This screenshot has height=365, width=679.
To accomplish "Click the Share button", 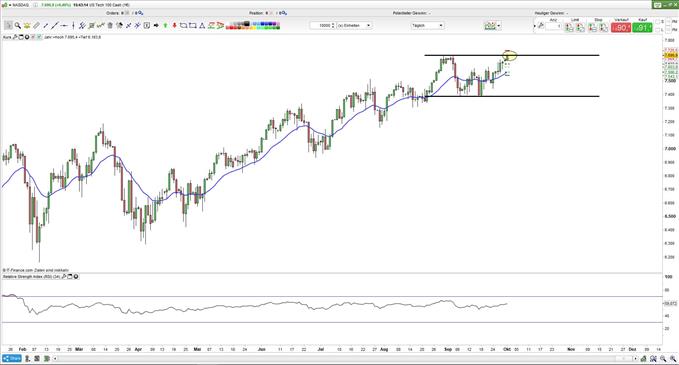I will (12, 359).
